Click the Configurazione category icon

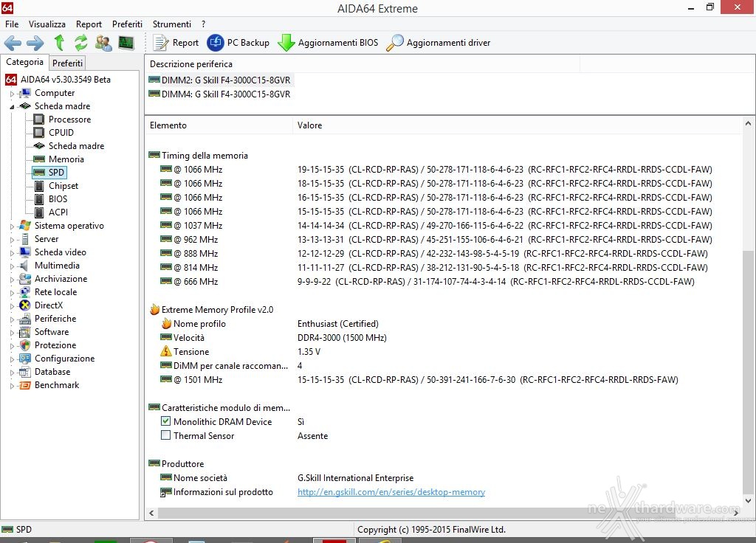(25, 359)
